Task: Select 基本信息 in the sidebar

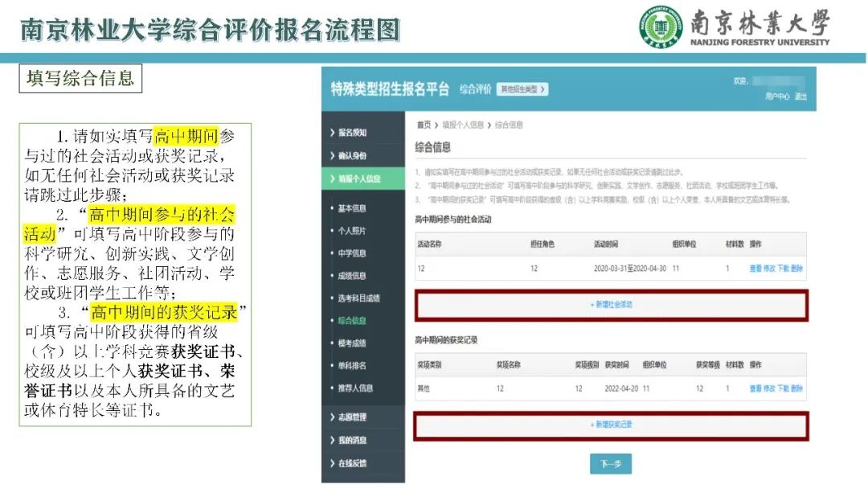Action: (352, 208)
